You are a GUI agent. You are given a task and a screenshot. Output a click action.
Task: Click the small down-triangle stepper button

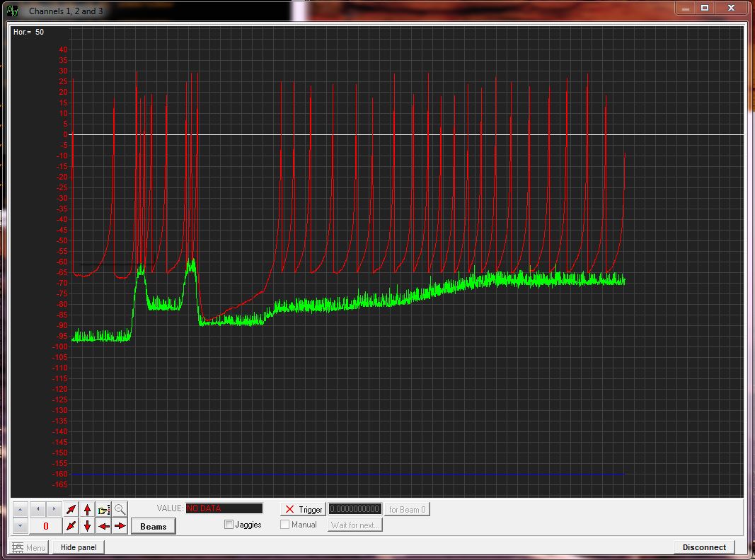pyautogui.click(x=21, y=526)
